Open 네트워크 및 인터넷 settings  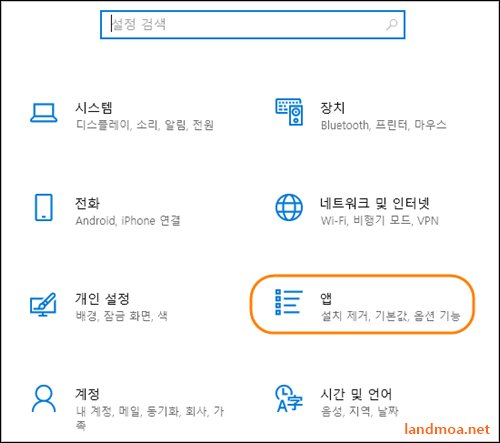coord(375,203)
